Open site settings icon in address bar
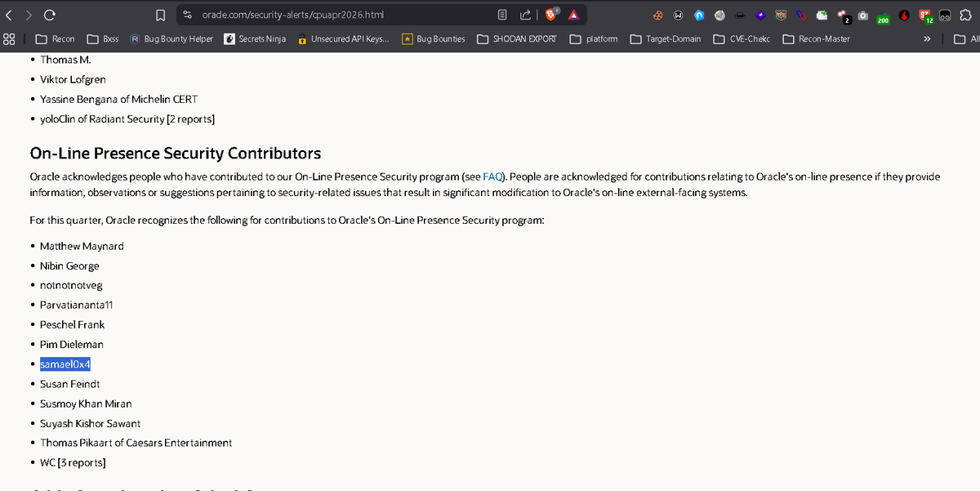Viewport: 980px width, 491px height. (188, 15)
